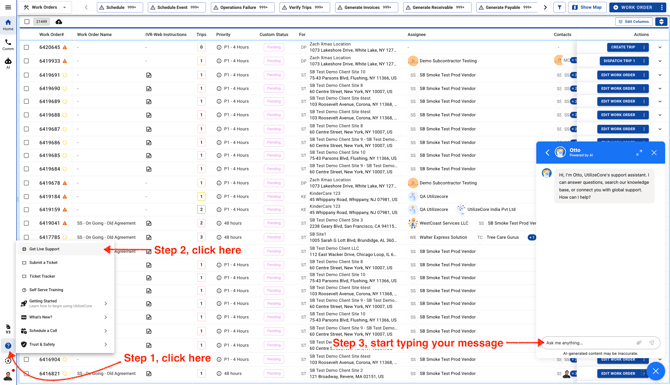Viewport: 670px width, 385px height.
Task: Switch to the Operations Failure tab
Action: coord(242,7)
